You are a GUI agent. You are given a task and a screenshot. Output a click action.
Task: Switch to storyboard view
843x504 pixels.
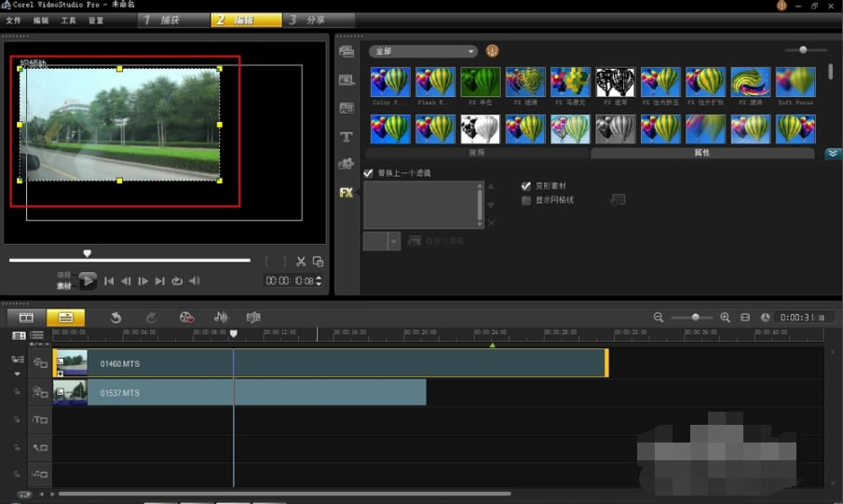[26, 318]
